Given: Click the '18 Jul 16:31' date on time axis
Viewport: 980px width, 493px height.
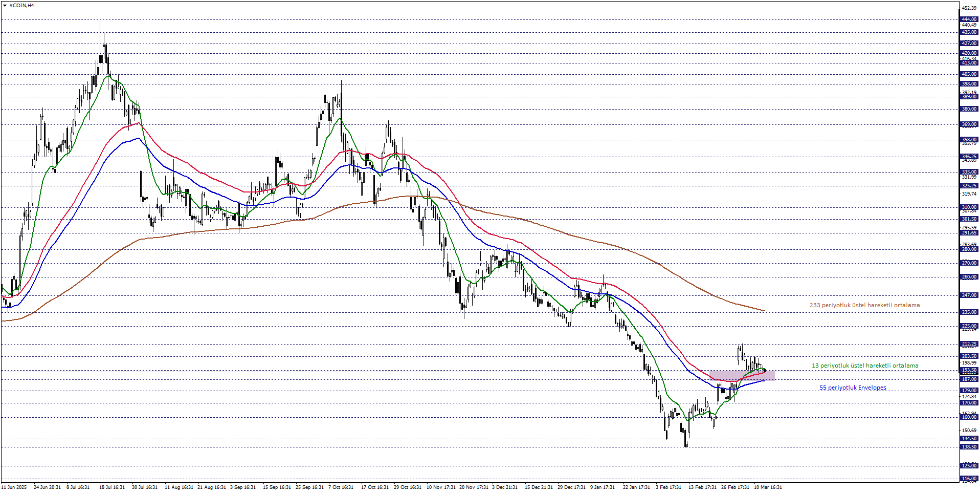Looking at the screenshot, I should click(112, 487).
